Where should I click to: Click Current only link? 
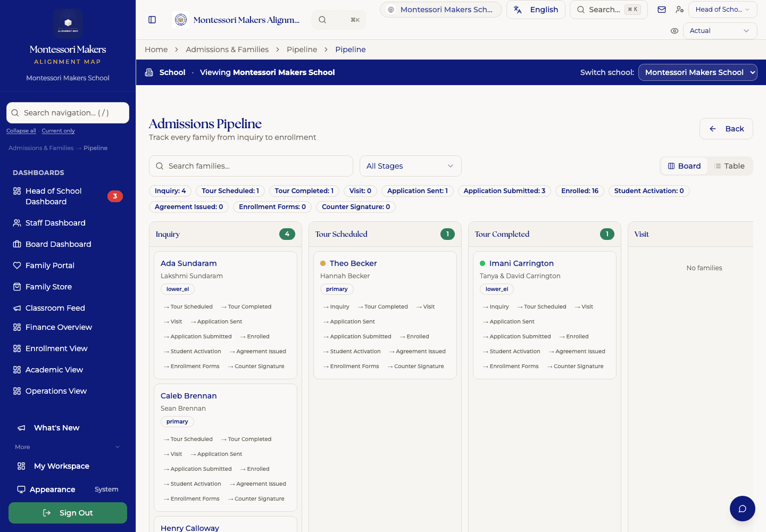coord(58,131)
